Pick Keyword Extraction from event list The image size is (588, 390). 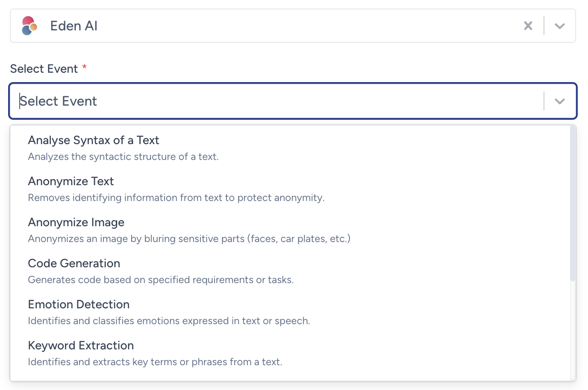tap(290, 353)
